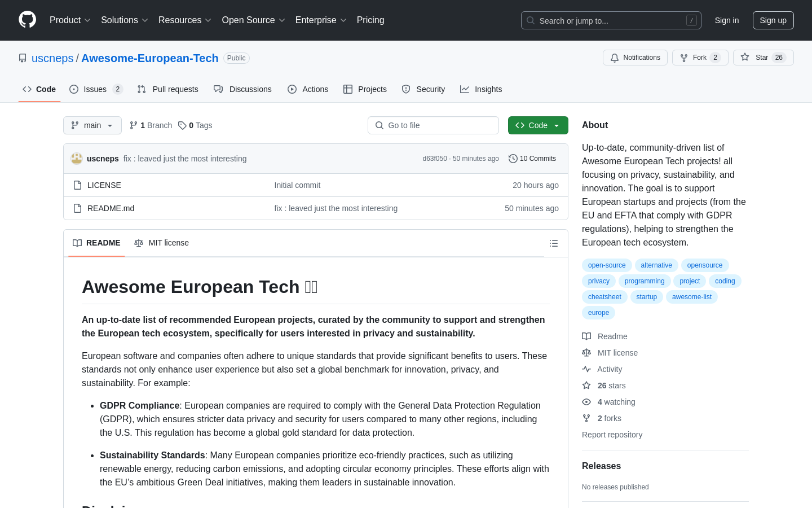Open the GitHub homepage logo
This screenshot has width=812, height=508.
click(x=27, y=20)
